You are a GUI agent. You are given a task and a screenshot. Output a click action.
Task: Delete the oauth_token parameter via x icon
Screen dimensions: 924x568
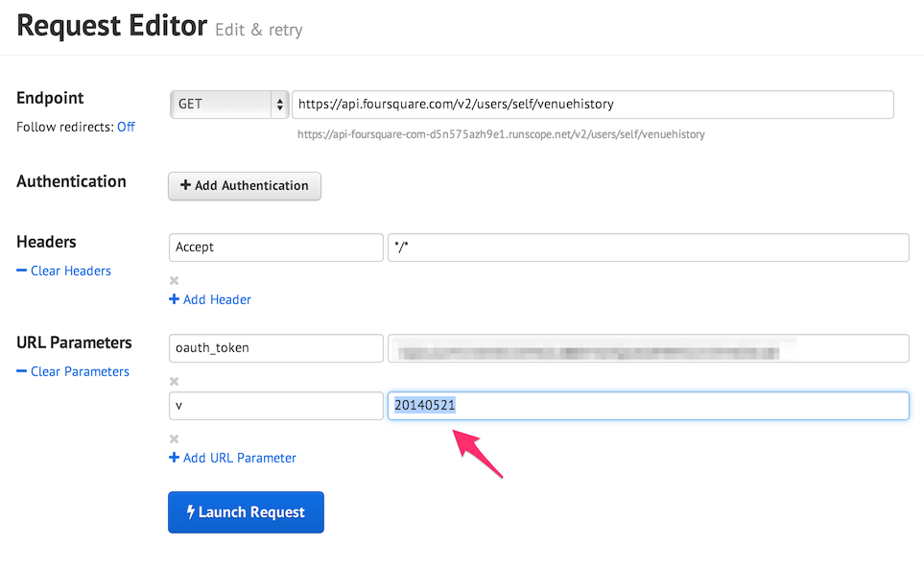click(174, 382)
